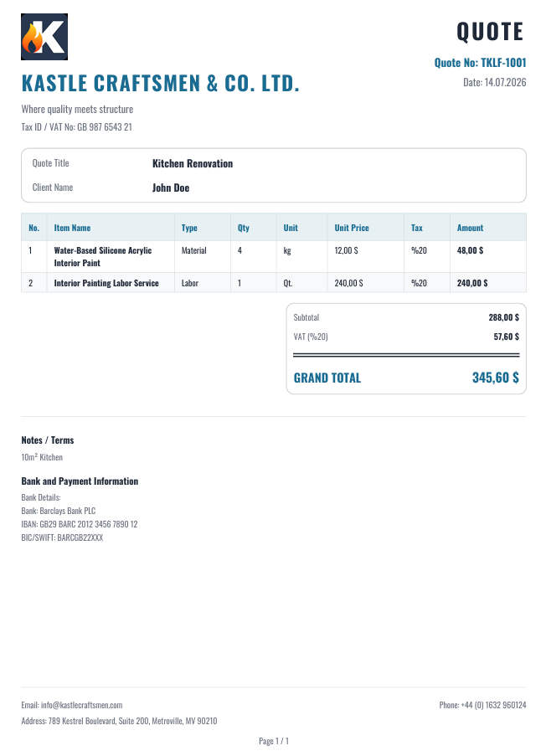Select the date 14.07.2026
546x756 pixels.
[505, 82]
